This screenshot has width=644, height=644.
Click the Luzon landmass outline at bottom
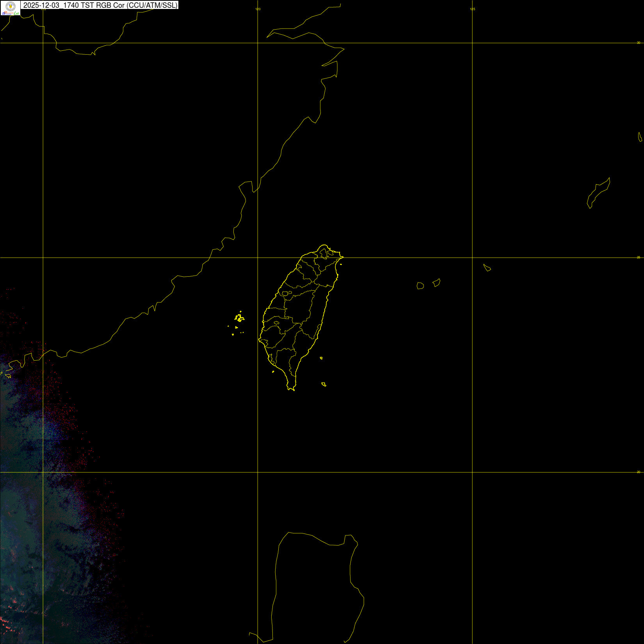pyautogui.click(x=316, y=585)
